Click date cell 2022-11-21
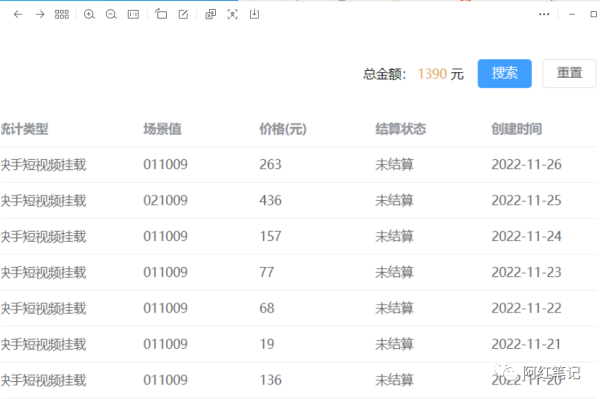600x399 pixels. click(526, 344)
